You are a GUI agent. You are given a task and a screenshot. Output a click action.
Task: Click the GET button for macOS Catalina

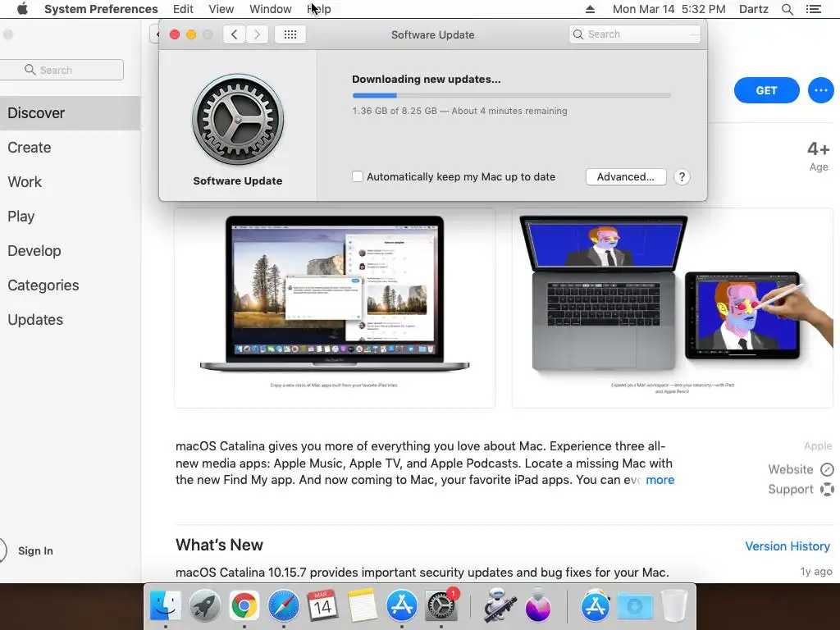pos(766,90)
